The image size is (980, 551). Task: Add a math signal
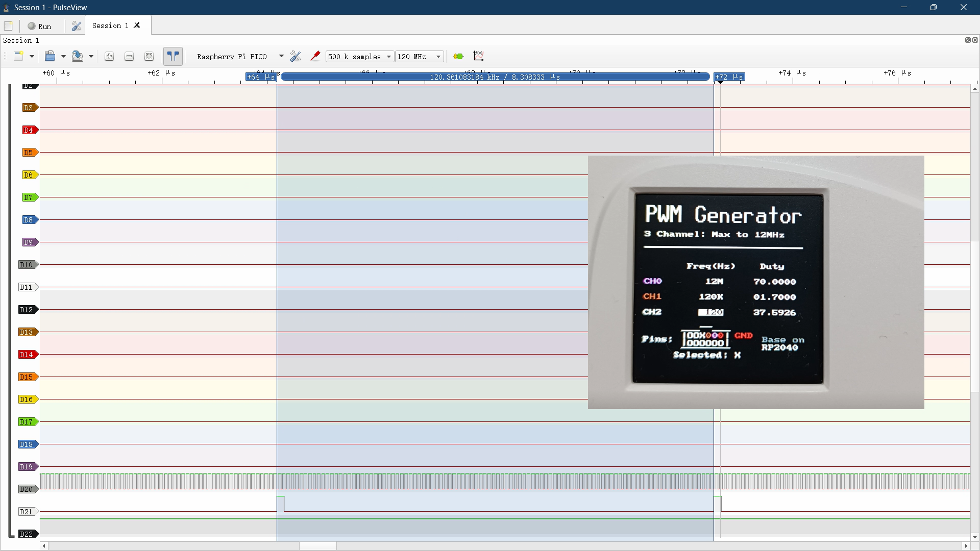pyautogui.click(x=479, y=56)
